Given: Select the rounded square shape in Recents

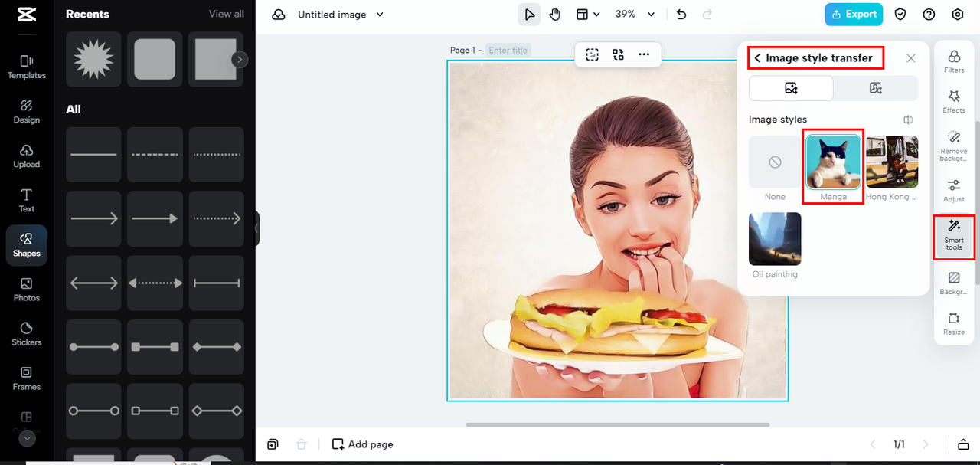Looking at the screenshot, I should point(155,59).
